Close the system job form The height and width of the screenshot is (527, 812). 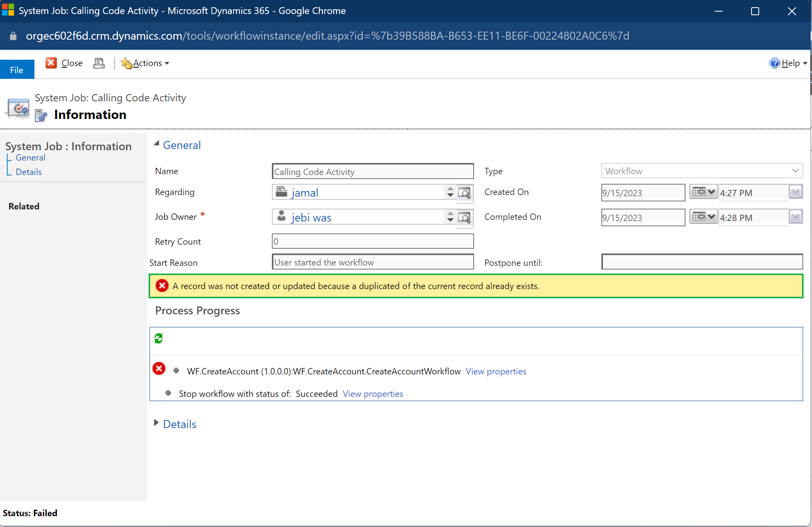tap(64, 63)
